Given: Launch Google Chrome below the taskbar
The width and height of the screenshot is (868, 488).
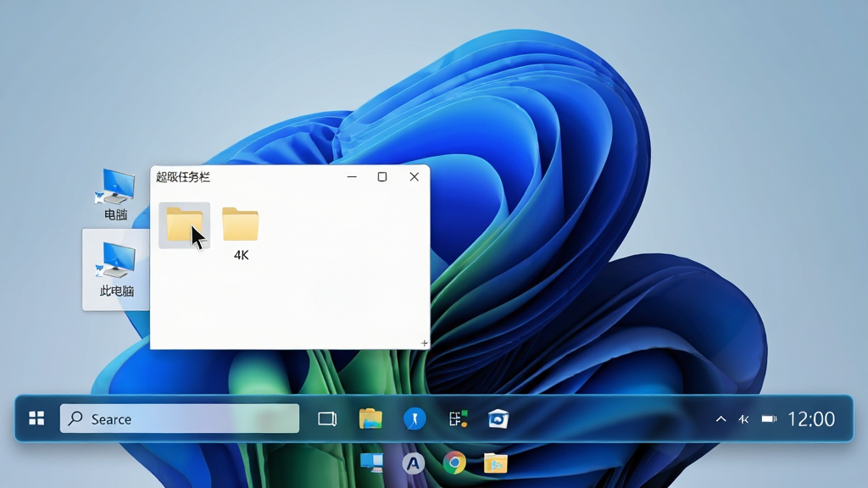Looking at the screenshot, I should pyautogui.click(x=454, y=463).
